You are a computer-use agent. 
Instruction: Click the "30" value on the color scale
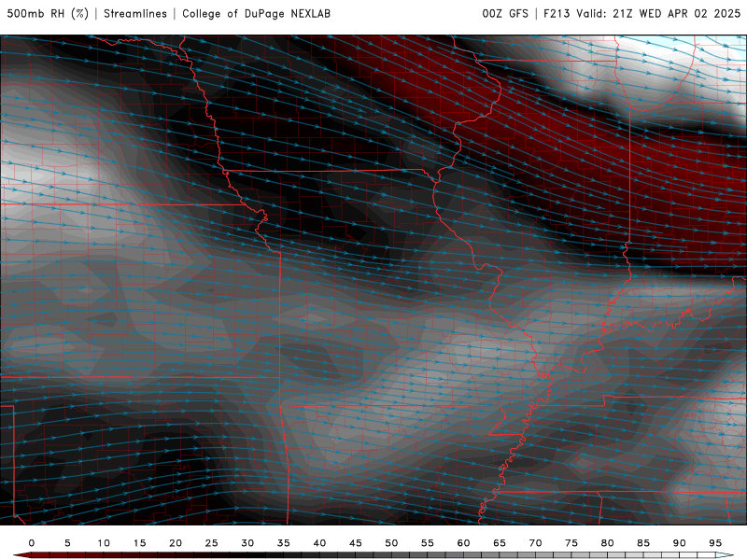tap(247, 543)
